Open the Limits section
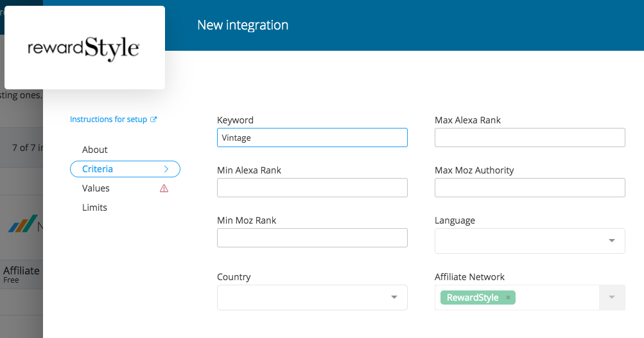Image resolution: width=644 pixels, height=338 pixels. tap(94, 208)
